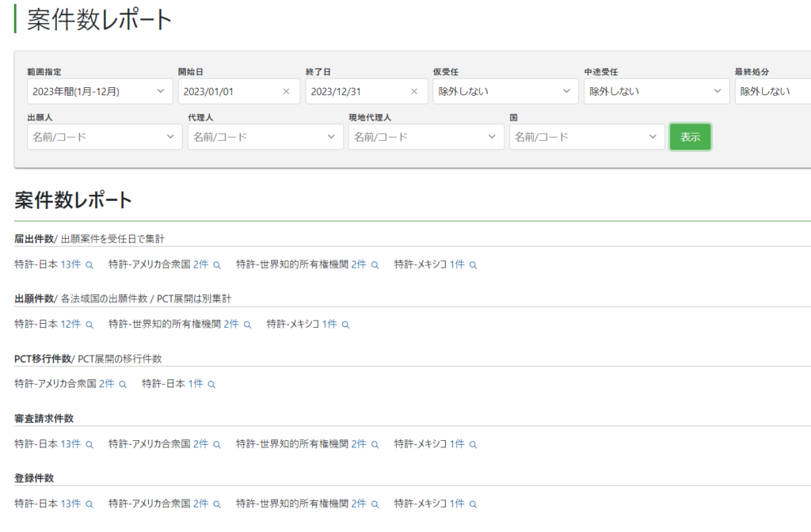This screenshot has height=532, width=811.
Task: Open 13件 link under 届出件数 特許-日本
Action: point(70,264)
